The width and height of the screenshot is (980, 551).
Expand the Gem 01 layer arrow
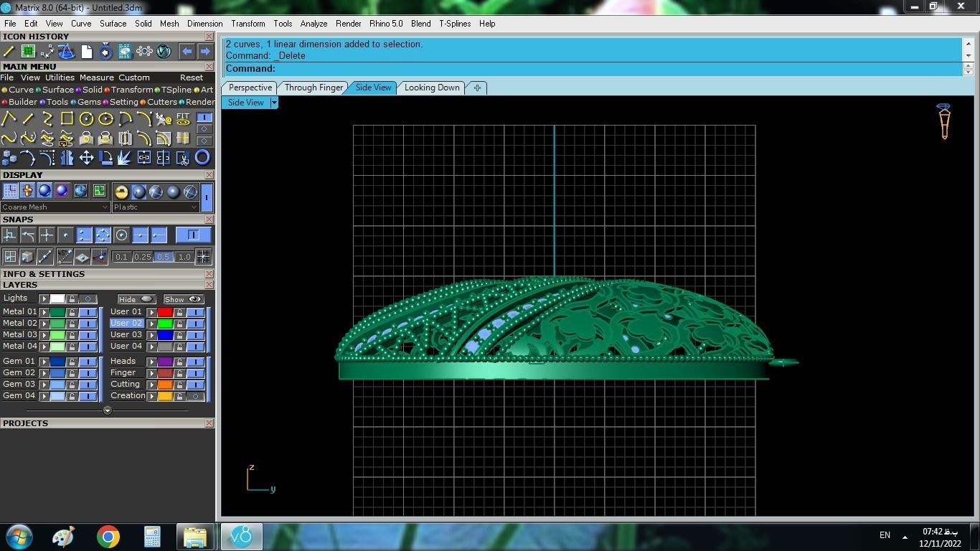coord(44,362)
